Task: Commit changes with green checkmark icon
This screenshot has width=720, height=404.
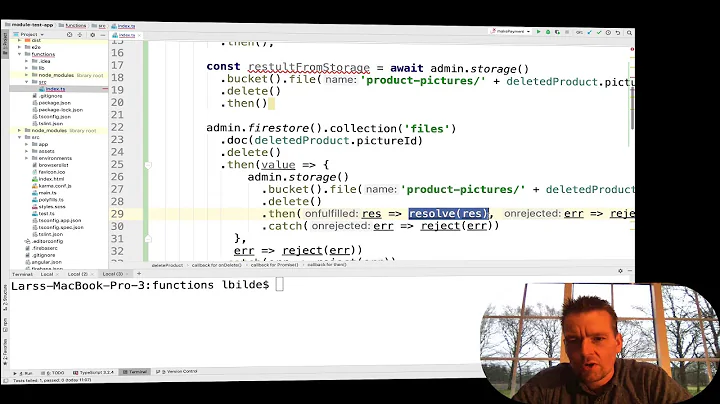Action: [599, 33]
